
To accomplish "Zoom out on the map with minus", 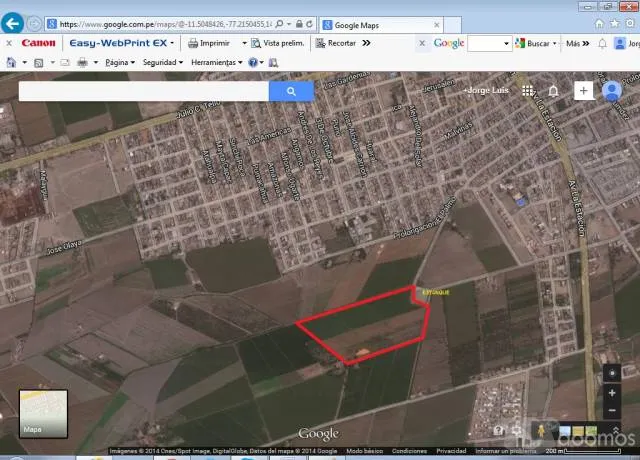I will click(x=612, y=411).
